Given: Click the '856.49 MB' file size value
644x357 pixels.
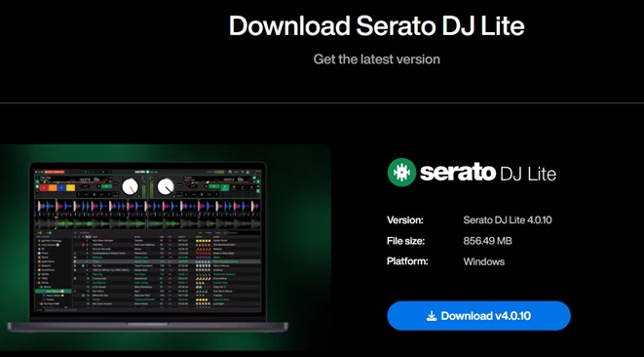Looking at the screenshot, I should (x=487, y=241).
